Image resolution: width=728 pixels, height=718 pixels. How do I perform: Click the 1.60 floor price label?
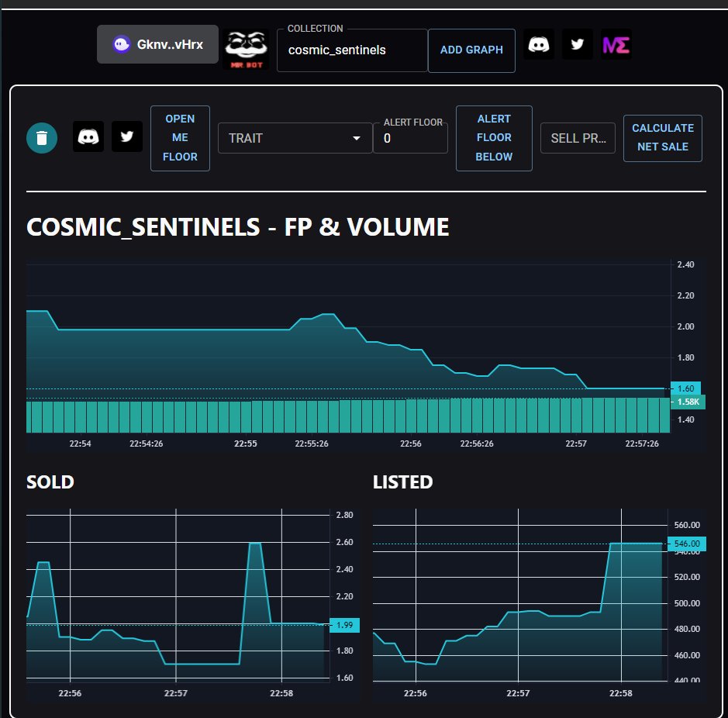(x=686, y=388)
